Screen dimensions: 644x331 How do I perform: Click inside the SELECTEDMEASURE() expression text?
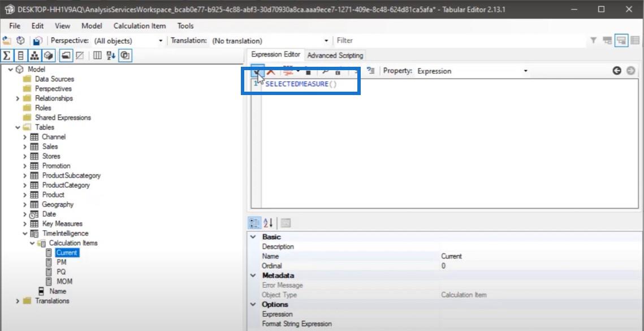(301, 84)
